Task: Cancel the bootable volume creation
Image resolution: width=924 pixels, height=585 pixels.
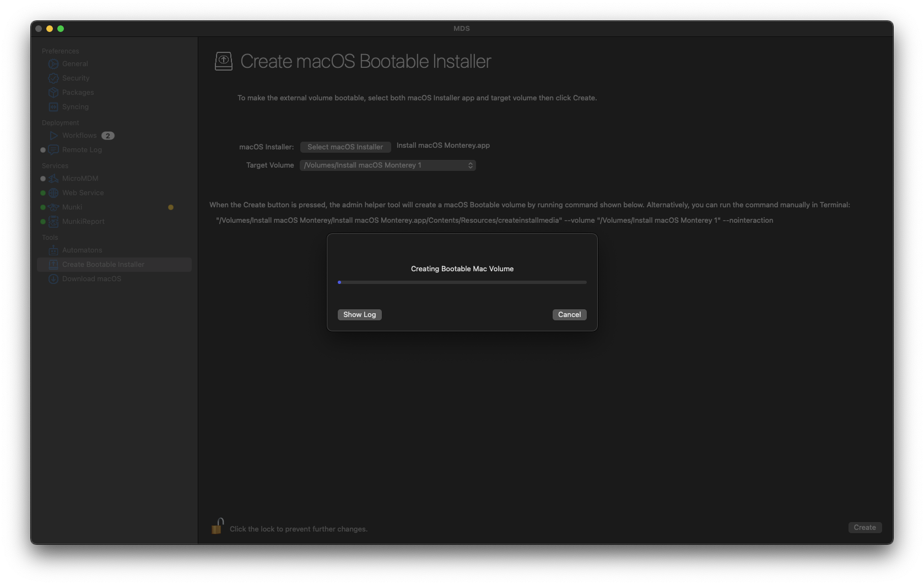Action: click(x=570, y=315)
